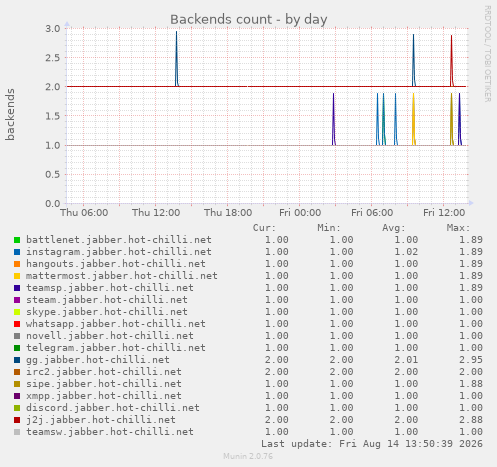Click the Fri 12:00 x-axis label
497x467 pixels.
(444, 213)
